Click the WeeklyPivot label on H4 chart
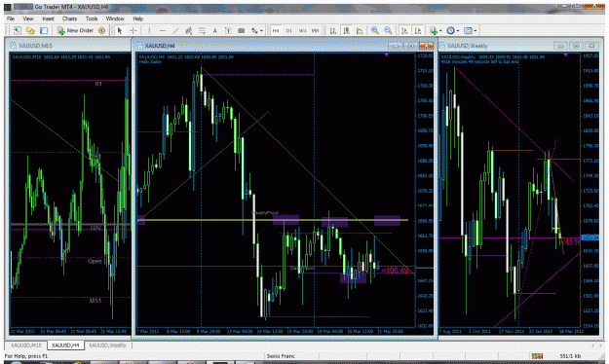609x364 pixels. (265, 212)
